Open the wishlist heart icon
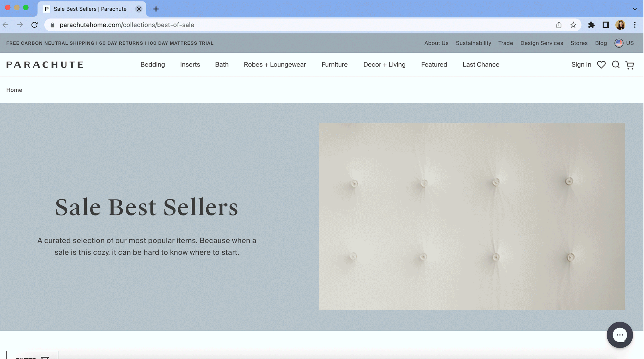 (601, 65)
